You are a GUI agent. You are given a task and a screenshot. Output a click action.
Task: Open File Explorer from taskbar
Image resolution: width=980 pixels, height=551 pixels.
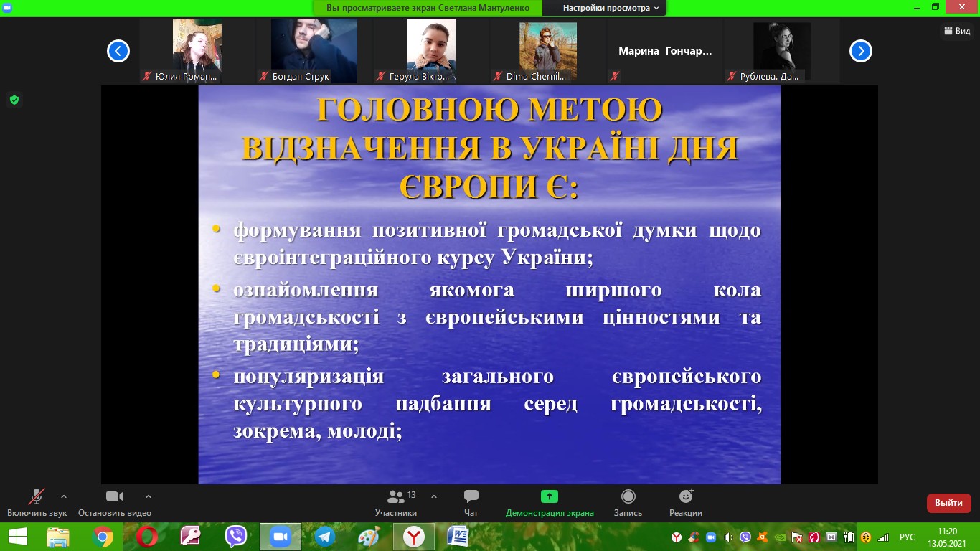[x=58, y=537]
